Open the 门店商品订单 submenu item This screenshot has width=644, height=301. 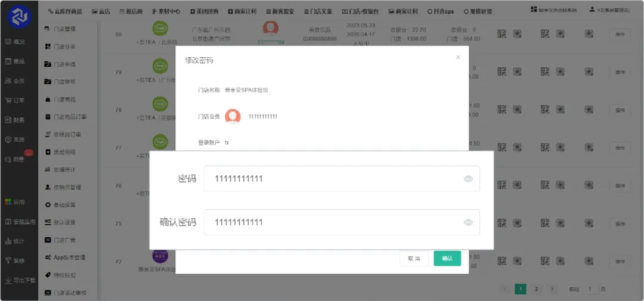66,117
